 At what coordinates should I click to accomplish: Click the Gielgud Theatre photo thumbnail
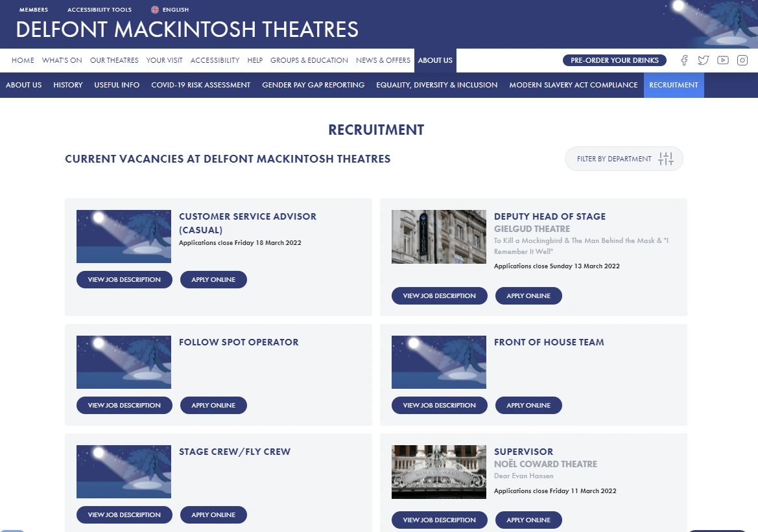(x=439, y=237)
